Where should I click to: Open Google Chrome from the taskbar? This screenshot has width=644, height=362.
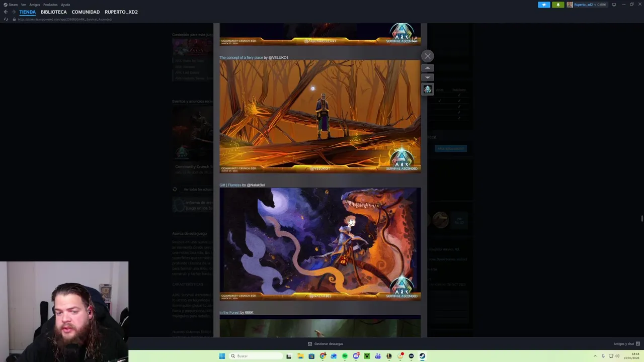click(323, 356)
